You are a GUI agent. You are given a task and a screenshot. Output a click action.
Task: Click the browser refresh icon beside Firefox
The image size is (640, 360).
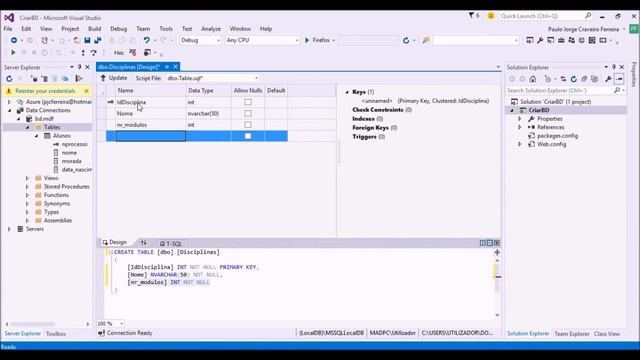[x=406, y=40]
